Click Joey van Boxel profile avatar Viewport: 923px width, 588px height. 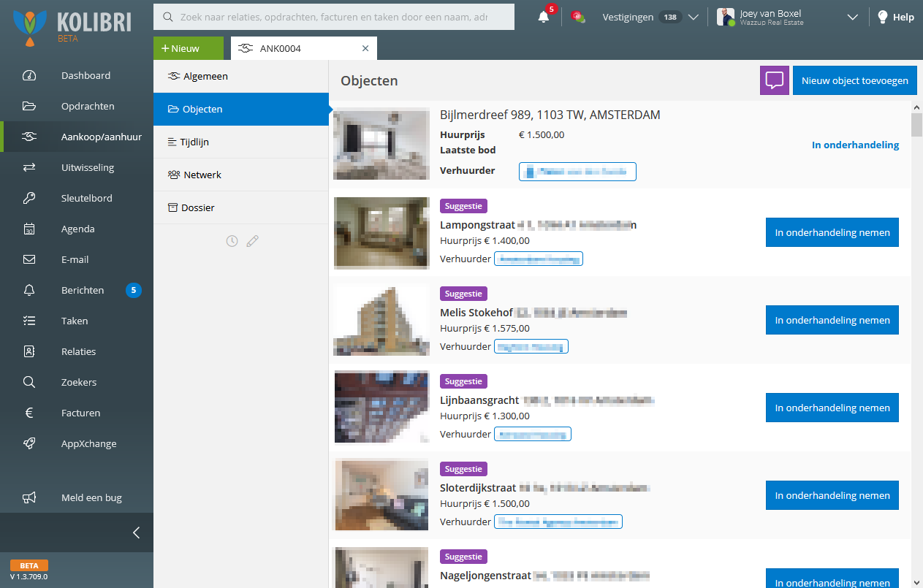coord(725,17)
